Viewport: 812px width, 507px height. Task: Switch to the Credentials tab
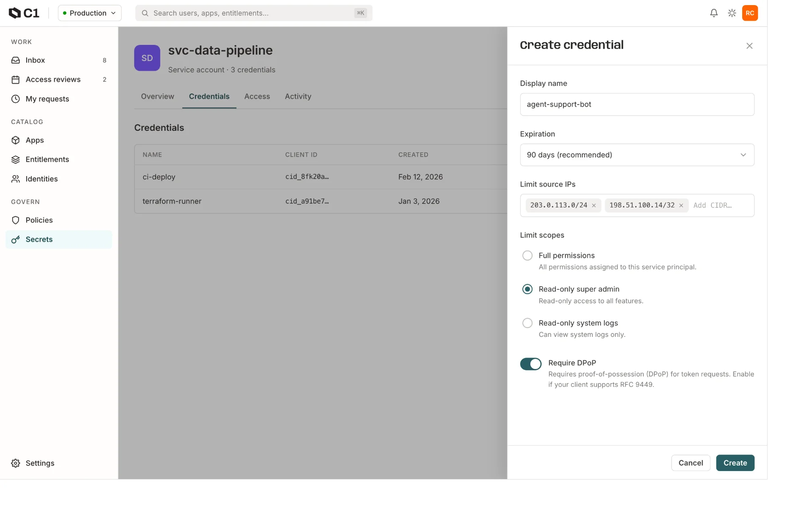[x=209, y=96]
